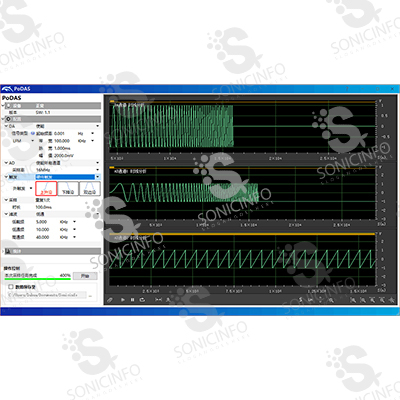Click the icon right of the fit-width arrows

(x=168, y=300)
